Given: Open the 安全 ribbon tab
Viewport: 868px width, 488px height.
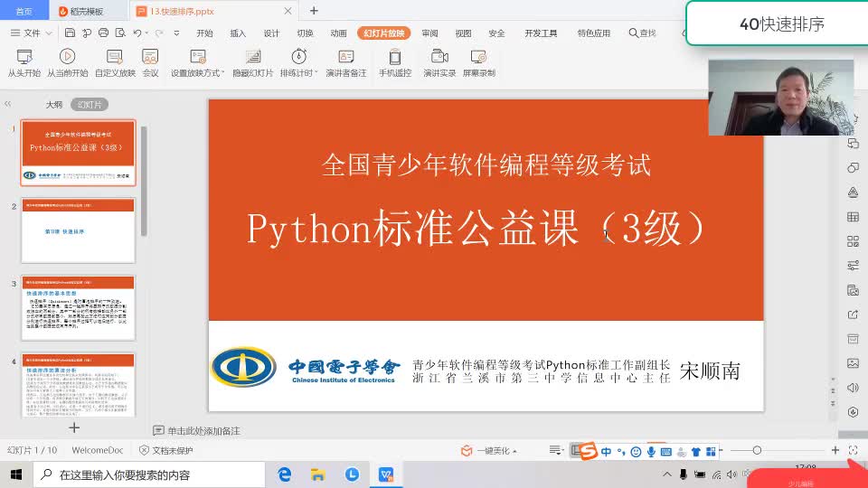Looking at the screenshot, I should click(x=496, y=33).
